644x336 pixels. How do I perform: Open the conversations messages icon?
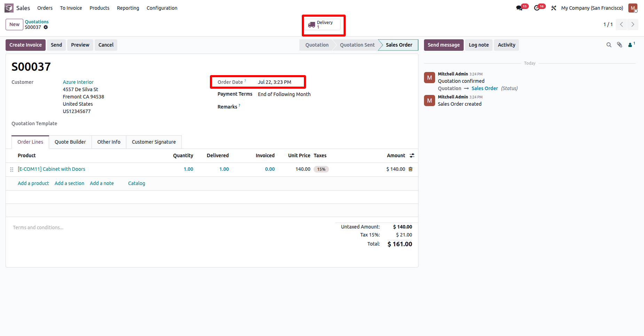pos(519,8)
